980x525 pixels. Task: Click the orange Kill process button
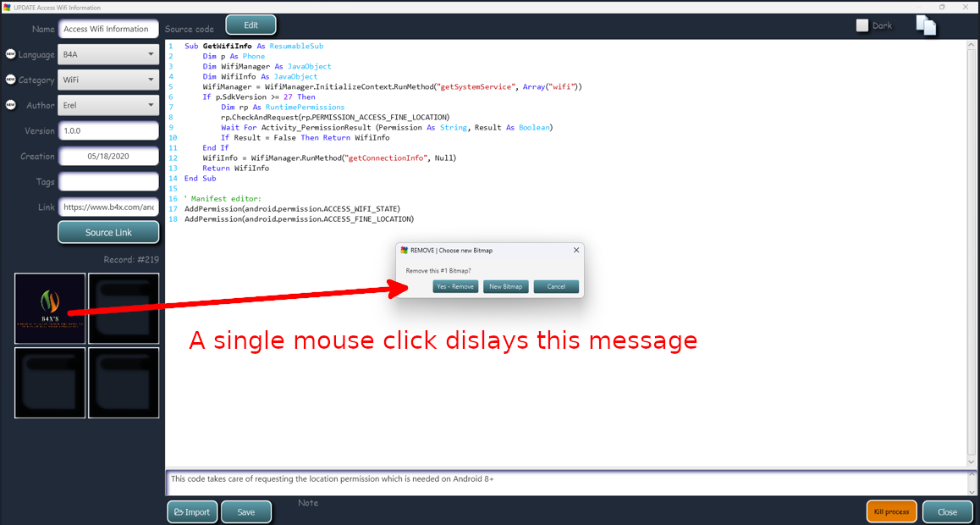[x=892, y=511]
